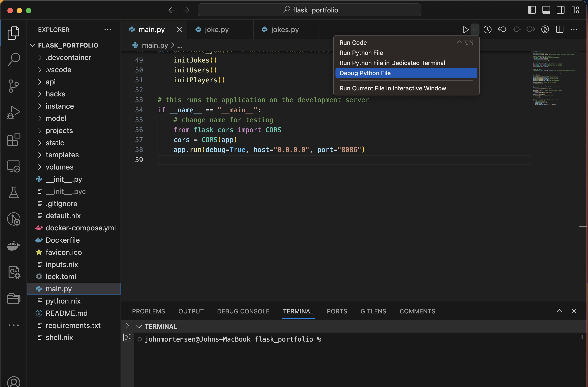Viewport: 588px width, 387px height.
Task: Choose Run Current File in Interactive Window
Action: tap(406, 88)
